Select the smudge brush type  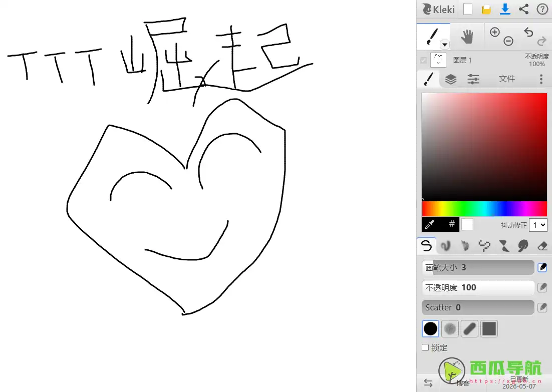(523, 246)
